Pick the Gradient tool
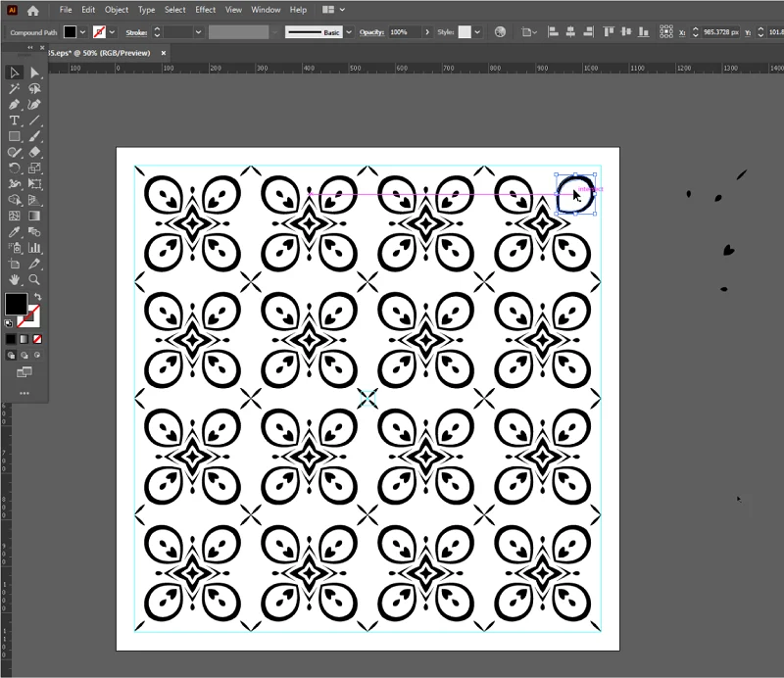The image size is (784, 678). 34,216
